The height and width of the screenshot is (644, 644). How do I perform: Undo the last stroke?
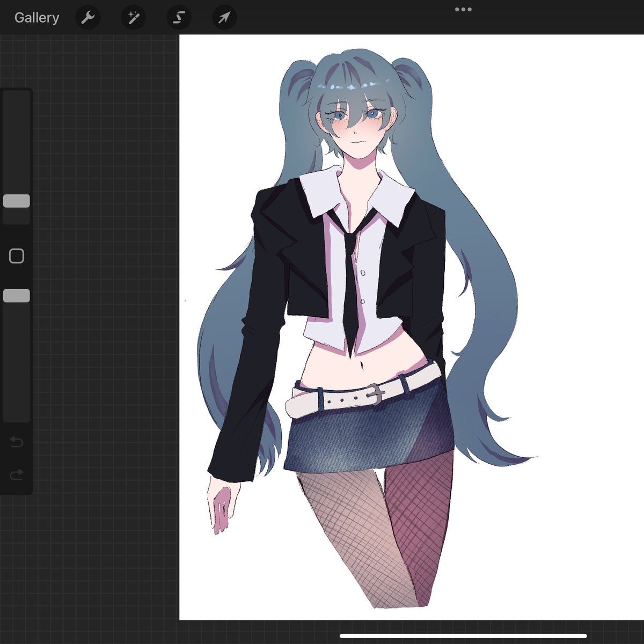click(17, 442)
